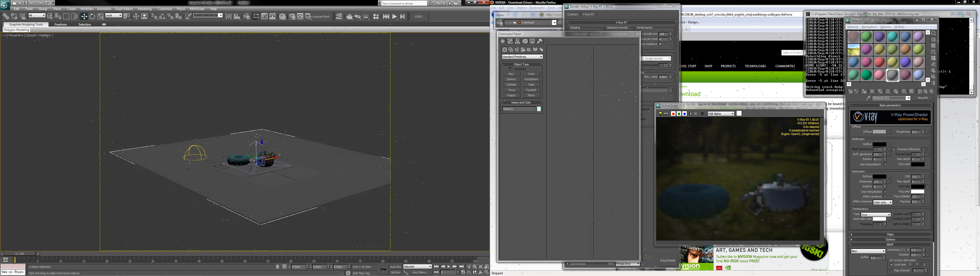Screen dimensions: 980x276
Task: Toggle Affect shadows checkbox
Action: (885, 197)
